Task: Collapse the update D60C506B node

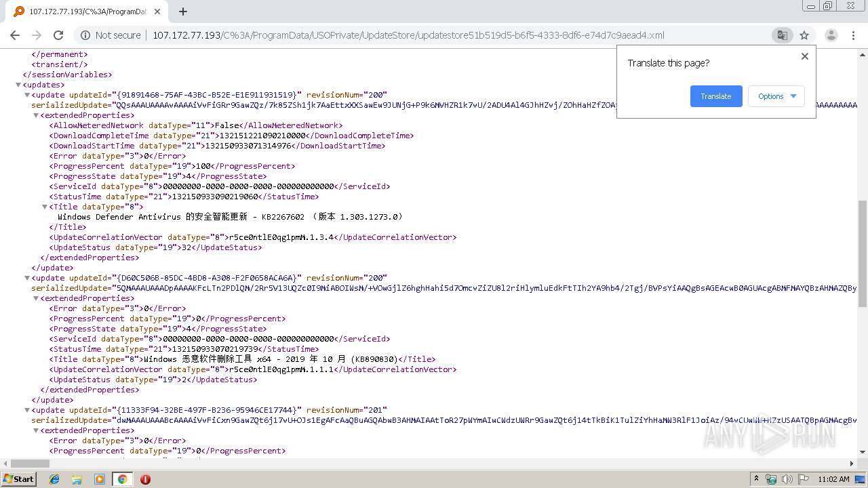Action: pos(27,278)
